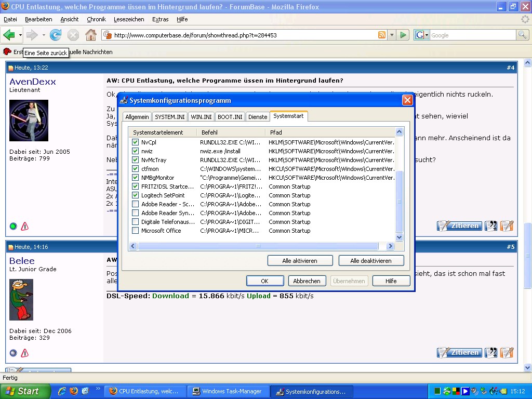532x399 pixels.
Task: Sort by the Befehl column header
Action: coord(231,132)
